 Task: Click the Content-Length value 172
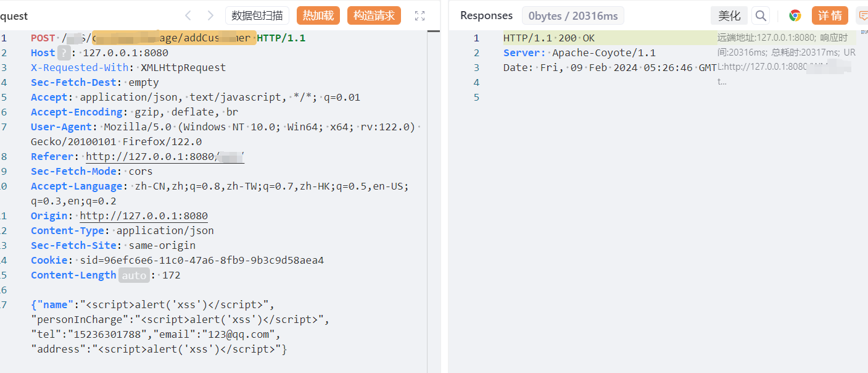click(171, 275)
